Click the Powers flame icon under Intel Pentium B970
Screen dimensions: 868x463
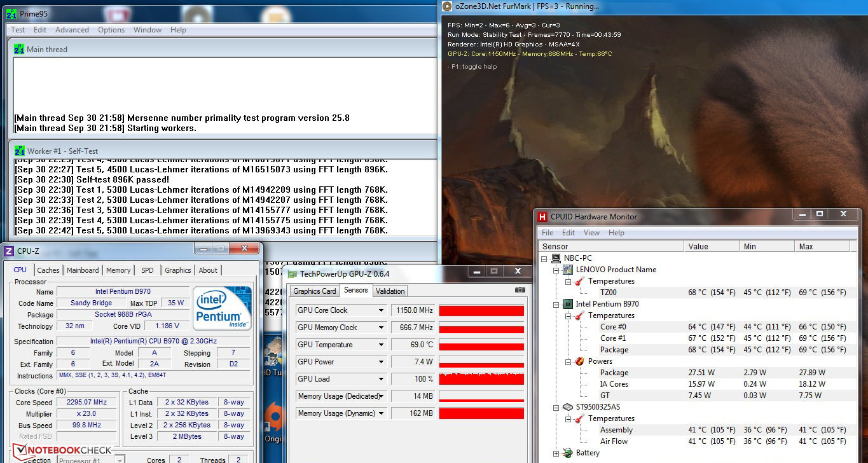[580, 361]
